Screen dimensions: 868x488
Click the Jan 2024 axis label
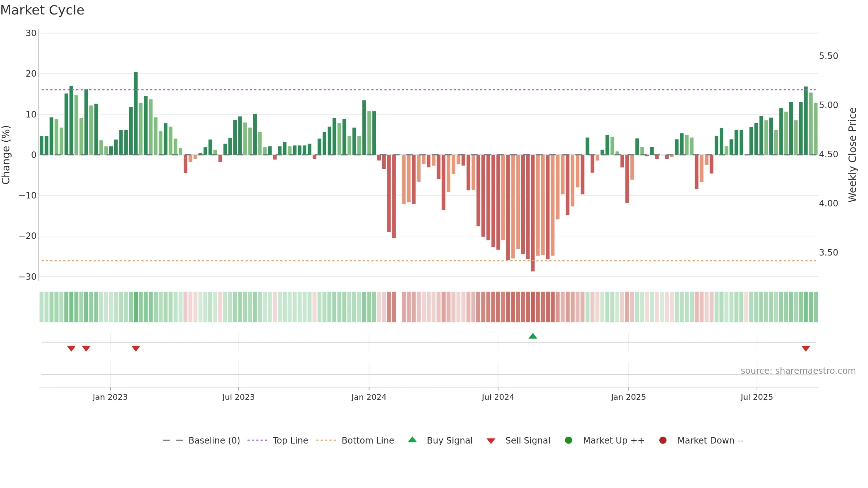369,397
